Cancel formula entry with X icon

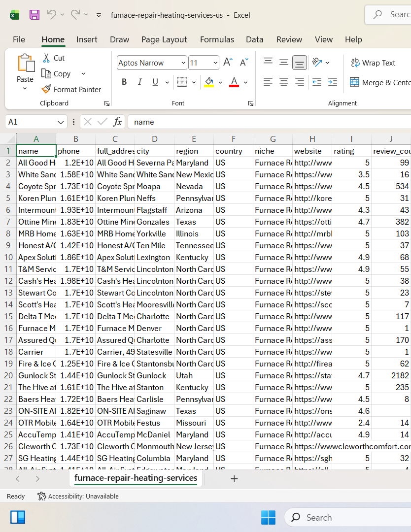(88, 122)
